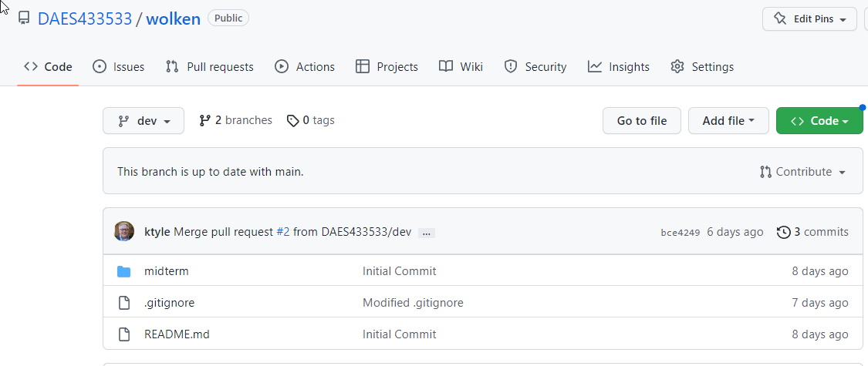Click the .gitignore file icon
This screenshot has height=366, width=868.
[x=124, y=302]
